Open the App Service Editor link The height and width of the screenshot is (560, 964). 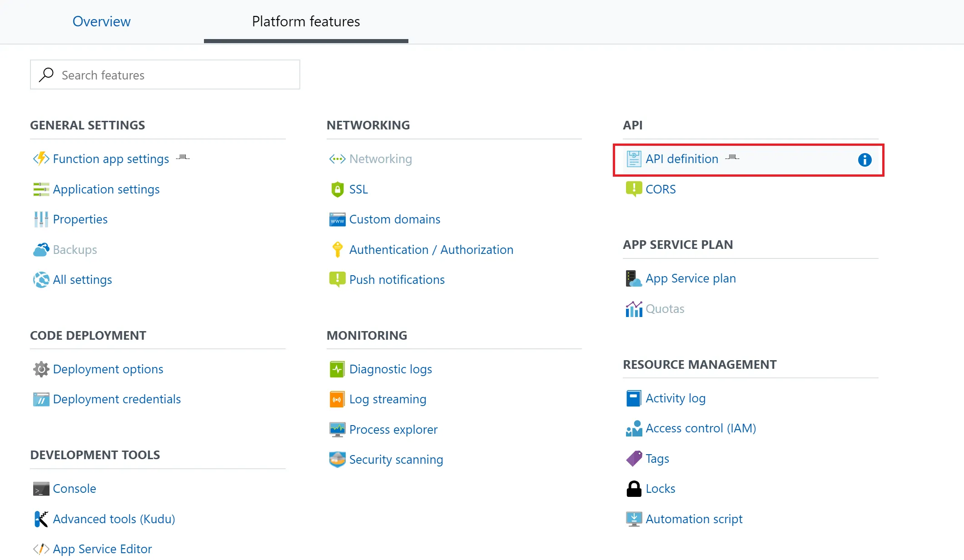coord(102,549)
